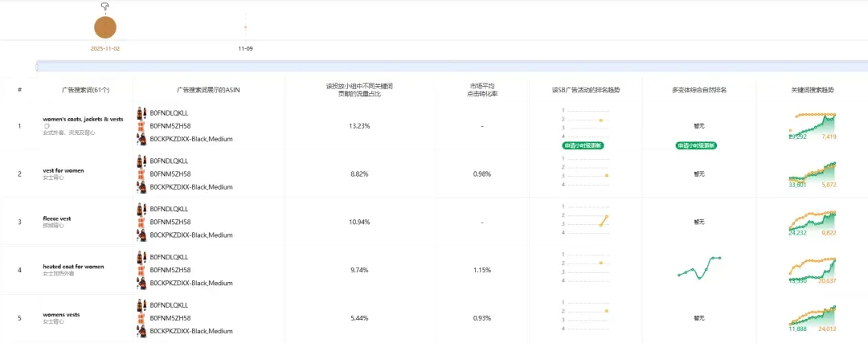Click the thumbs-down icon above the orange bubble
Viewport: 868px width, 343px height.
[x=105, y=6]
